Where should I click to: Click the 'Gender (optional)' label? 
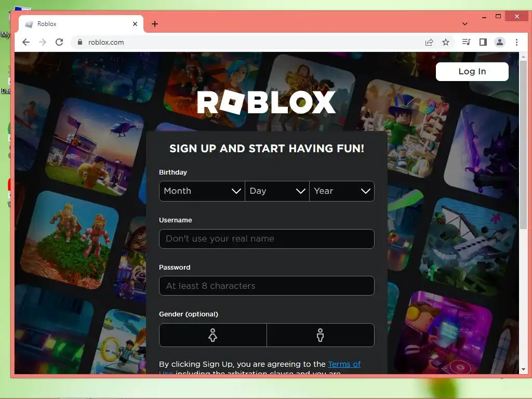(x=189, y=314)
